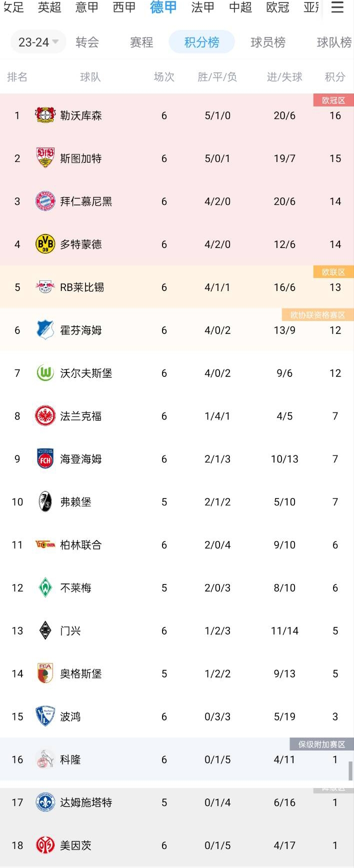This screenshot has width=354, height=868.
Task: Tap the Eintracht Frankfurt eagle crest
Action: (45, 416)
